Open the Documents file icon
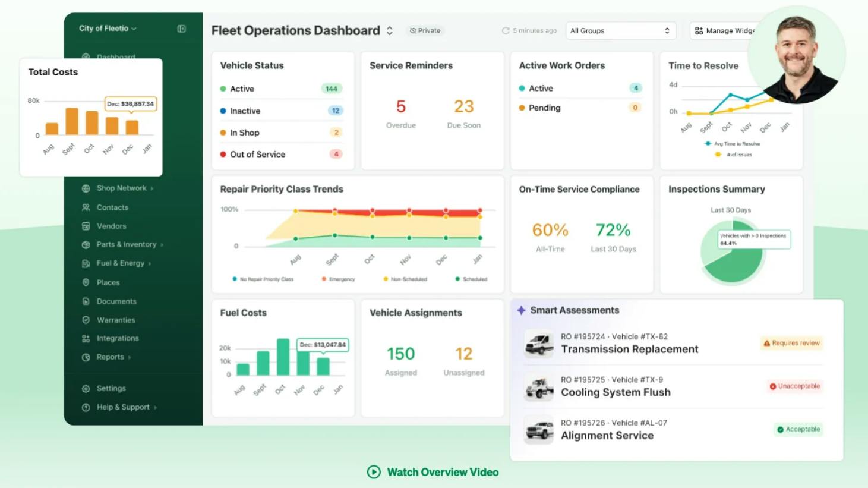Screen dimensions: 868x488 click(x=86, y=301)
